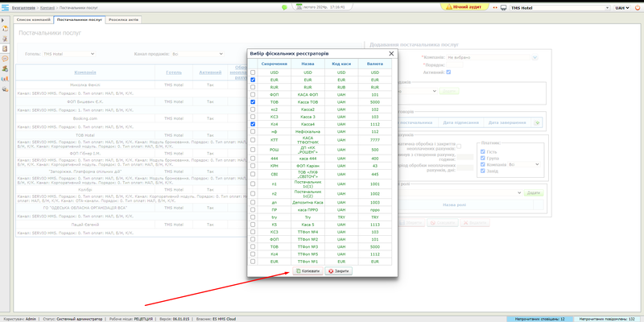Uncheck the Касса ТОВ row checkbox
The width and height of the screenshot is (644, 322).
[253, 102]
